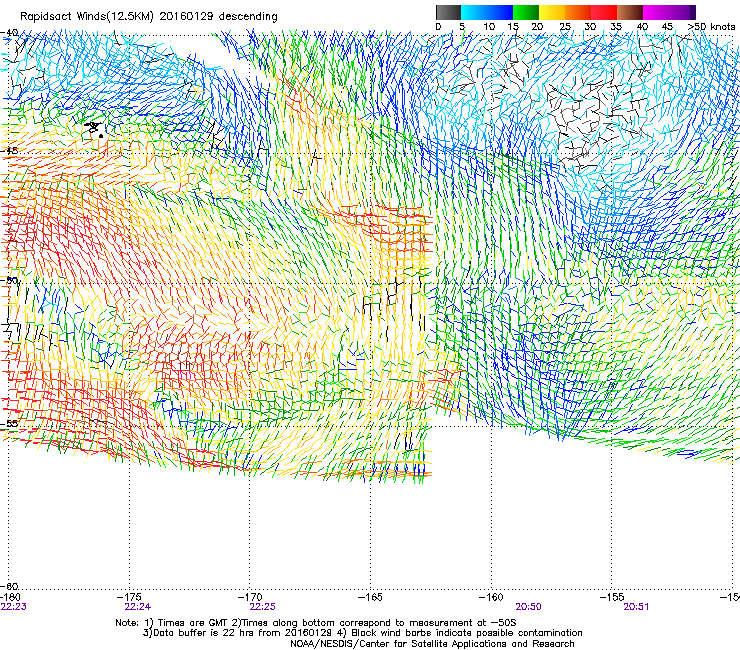Click the '-60' latitude axis label
Screen dimensions: 740x650
coord(9,586)
